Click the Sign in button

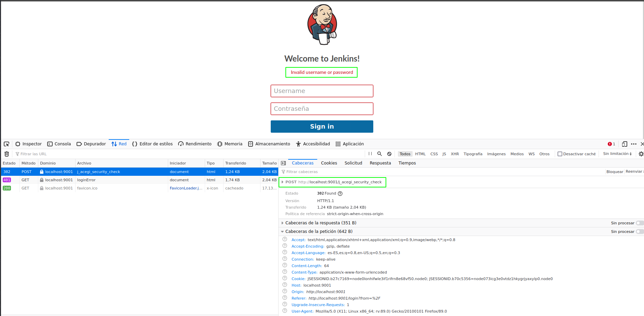pyautogui.click(x=322, y=127)
